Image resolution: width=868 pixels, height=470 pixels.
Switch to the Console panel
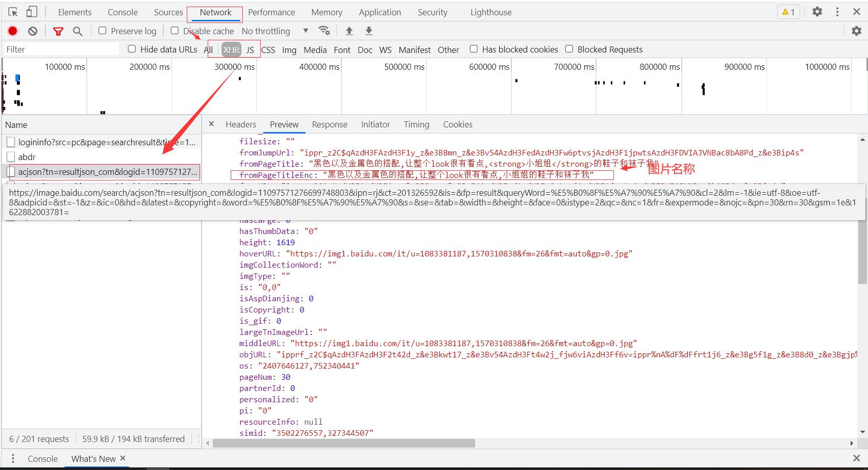point(122,12)
